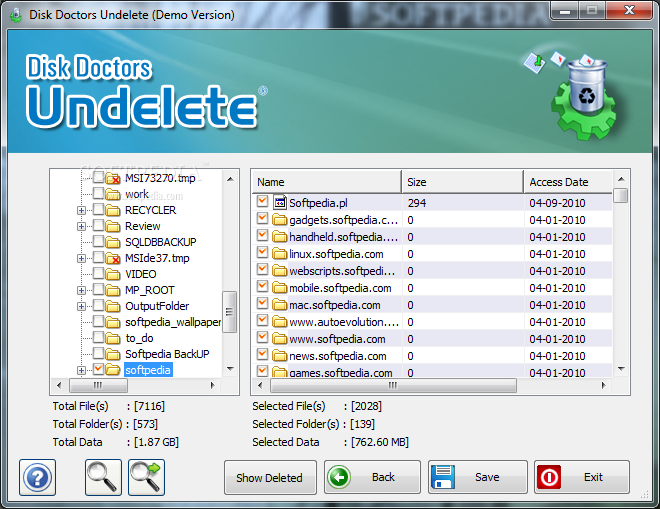
Task: Uncheck the www.autoevolution checkbox
Action: pyautogui.click(x=262, y=320)
